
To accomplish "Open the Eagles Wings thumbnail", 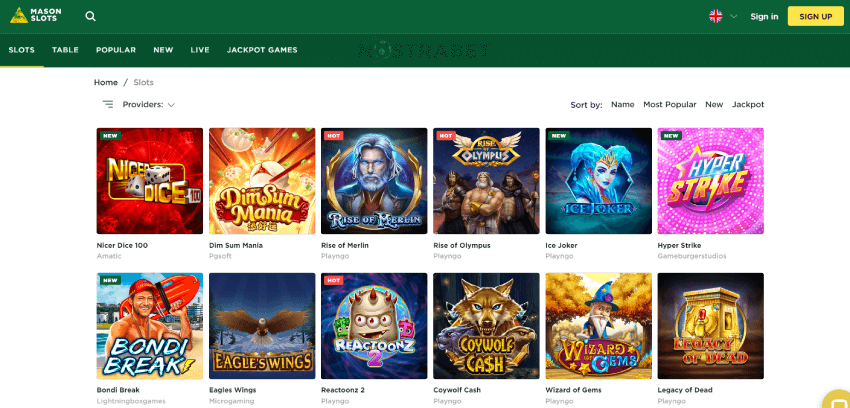I will (262, 326).
